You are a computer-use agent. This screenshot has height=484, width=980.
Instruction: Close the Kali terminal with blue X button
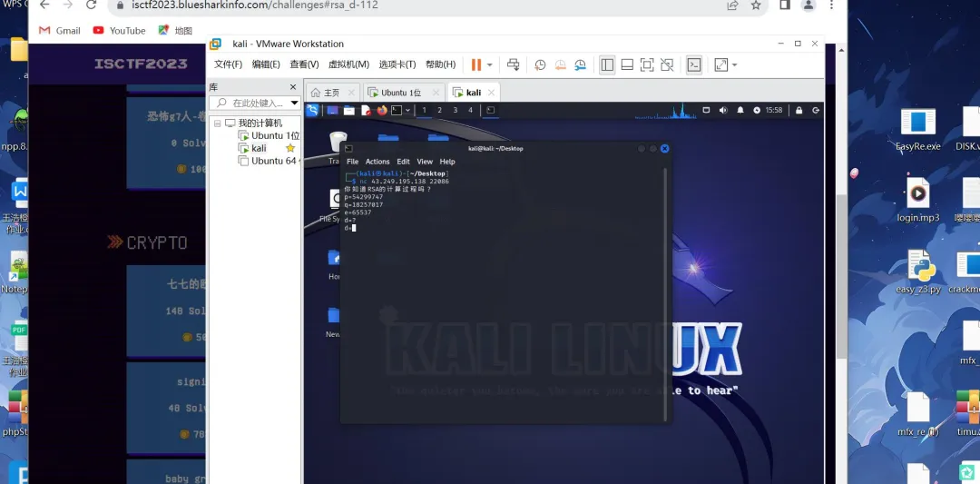click(664, 148)
